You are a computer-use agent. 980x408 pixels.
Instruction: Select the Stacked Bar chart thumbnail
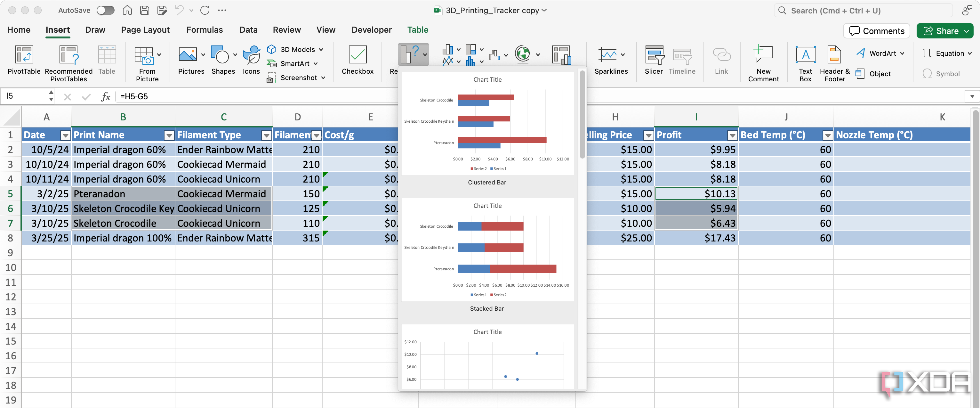point(487,250)
